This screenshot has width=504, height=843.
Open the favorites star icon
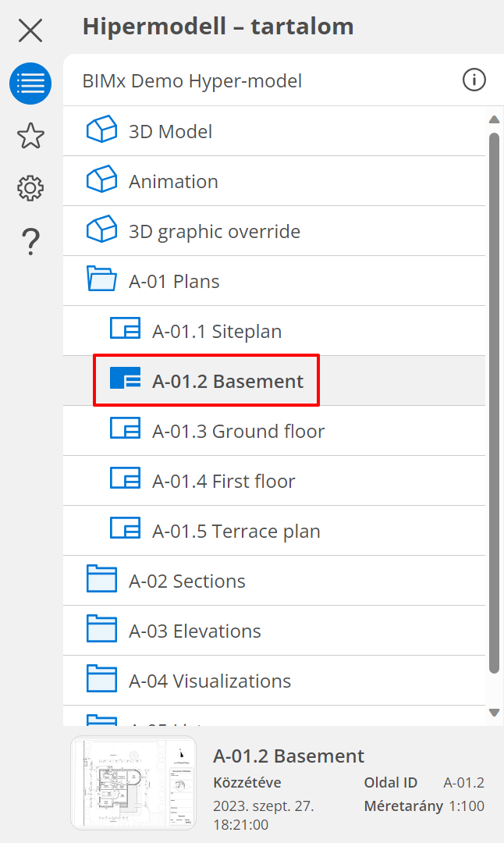[x=30, y=136]
